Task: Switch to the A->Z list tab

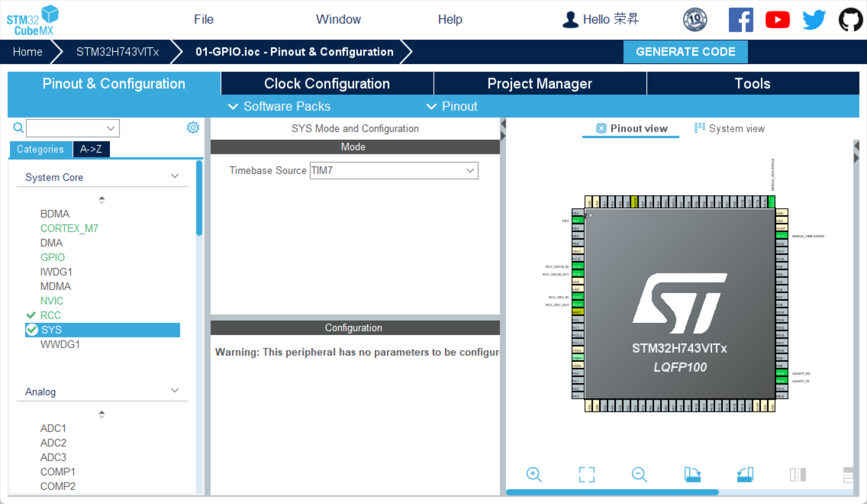Action: (x=92, y=149)
